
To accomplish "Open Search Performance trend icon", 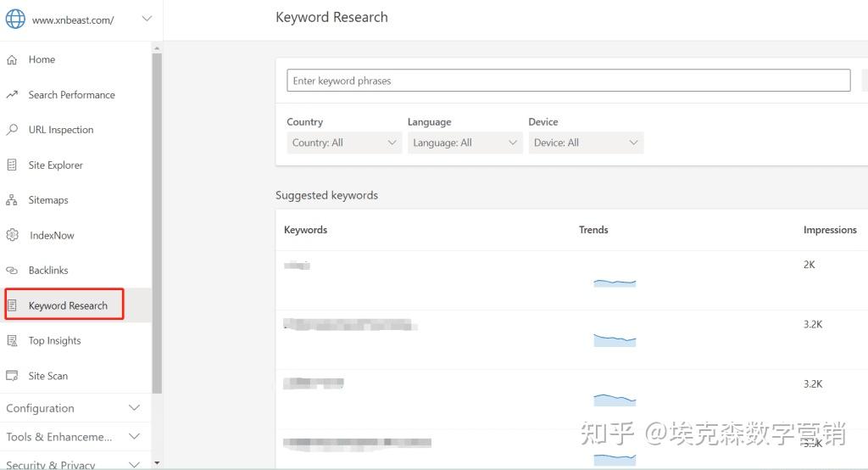I will 12,95.
